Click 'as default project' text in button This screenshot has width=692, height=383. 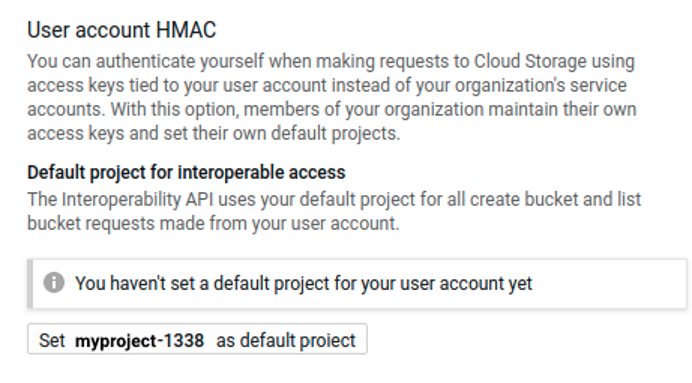[x=286, y=341]
